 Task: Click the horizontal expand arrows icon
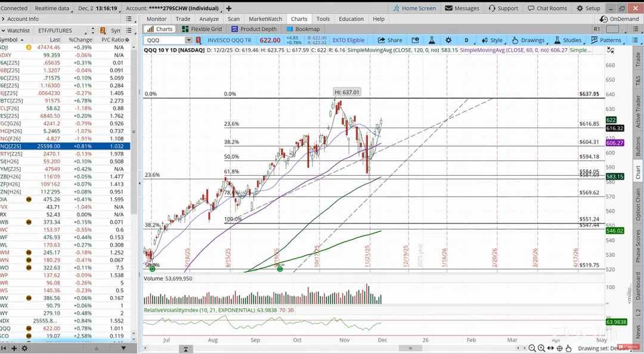(550, 348)
